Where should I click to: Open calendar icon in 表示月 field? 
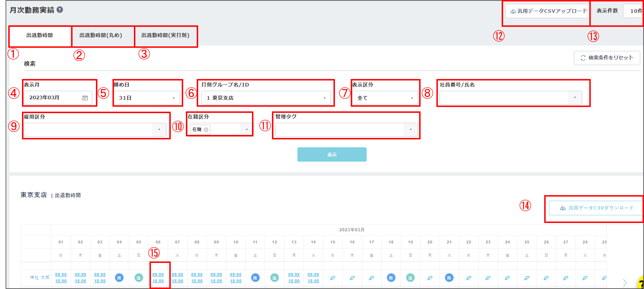85,98
